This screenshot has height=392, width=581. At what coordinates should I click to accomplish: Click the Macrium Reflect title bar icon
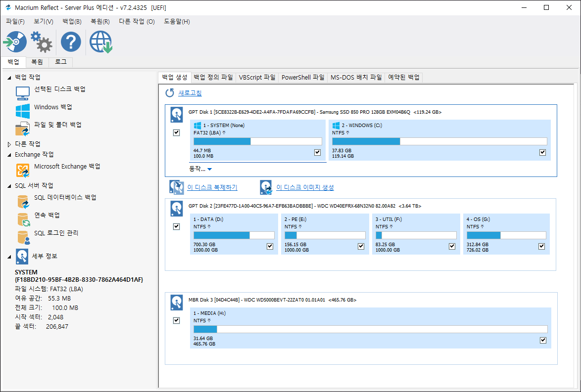(x=8, y=7)
